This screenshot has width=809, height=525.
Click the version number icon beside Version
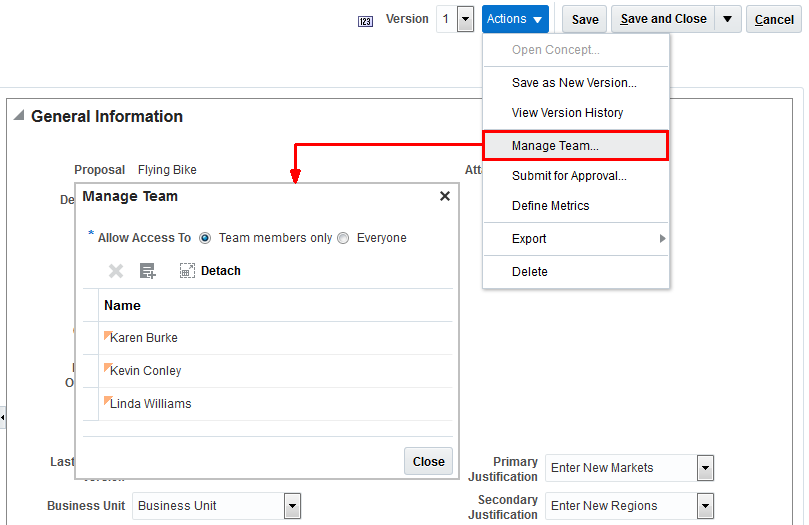[x=365, y=20]
